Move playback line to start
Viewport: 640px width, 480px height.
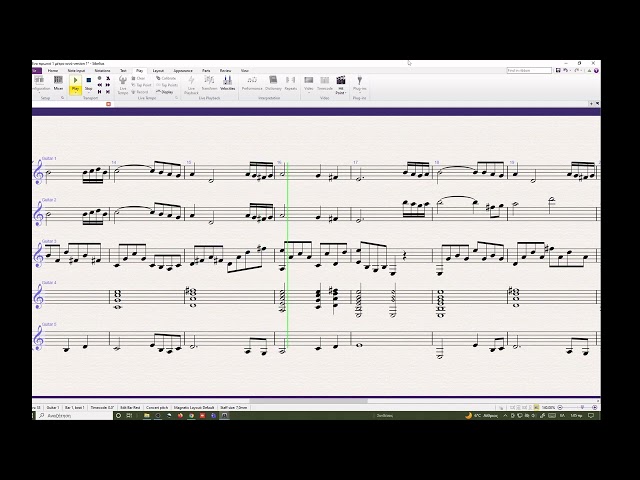pos(100,92)
